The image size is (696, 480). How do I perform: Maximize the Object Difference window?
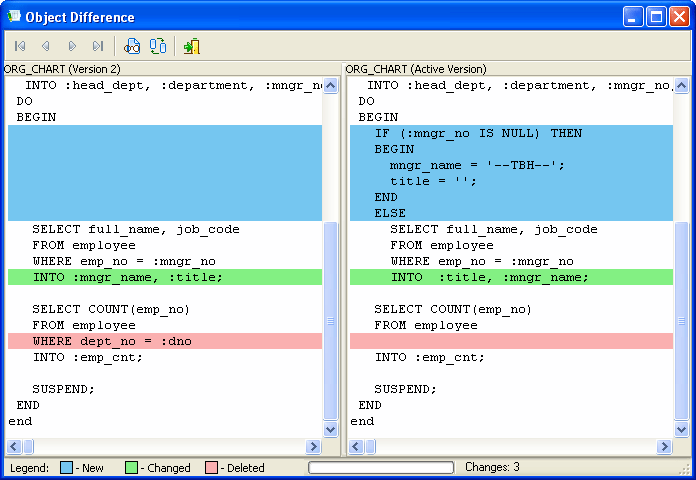click(x=656, y=17)
